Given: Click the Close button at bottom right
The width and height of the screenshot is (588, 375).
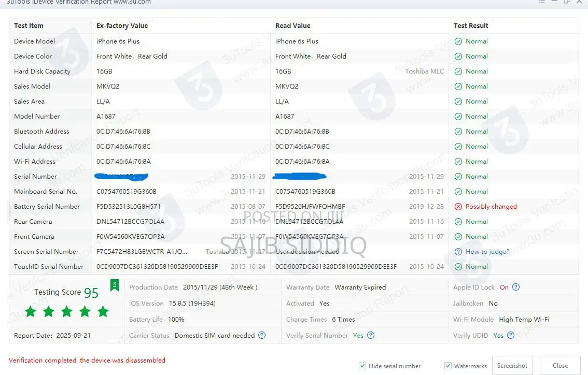Looking at the screenshot, I should pos(560,365).
